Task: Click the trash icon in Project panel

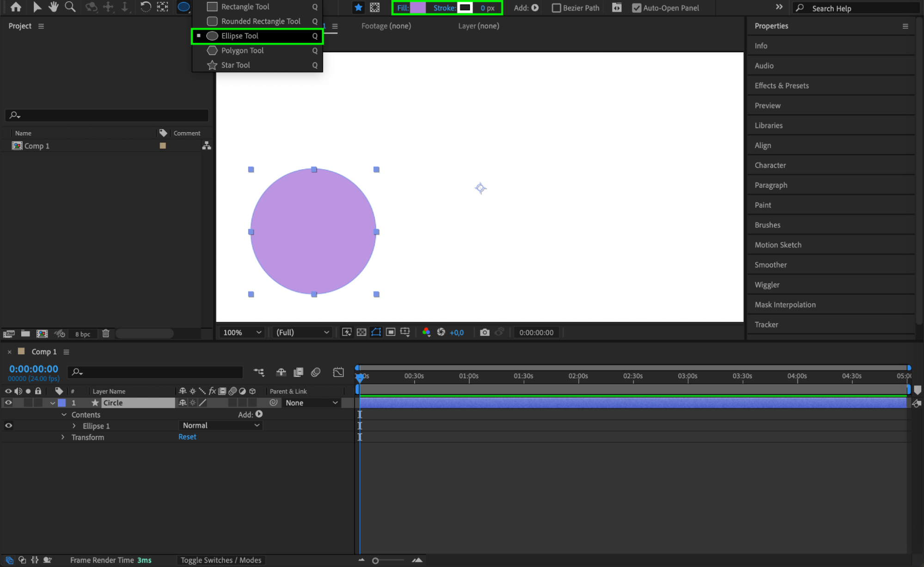Action: (105, 333)
